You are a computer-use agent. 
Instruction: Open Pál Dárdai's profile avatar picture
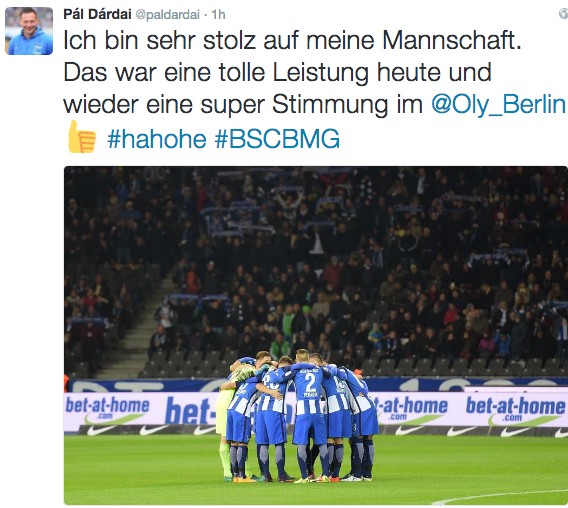tap(29, 31)
